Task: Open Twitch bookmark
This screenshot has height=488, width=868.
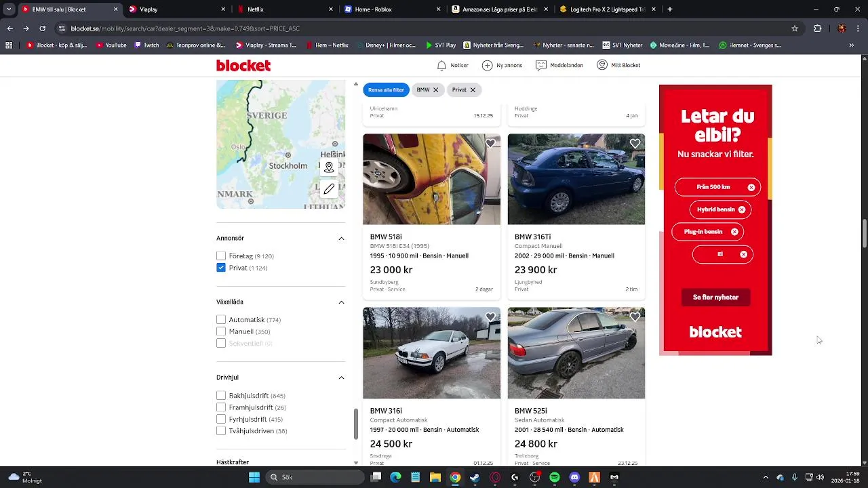Action: [146, 45]
